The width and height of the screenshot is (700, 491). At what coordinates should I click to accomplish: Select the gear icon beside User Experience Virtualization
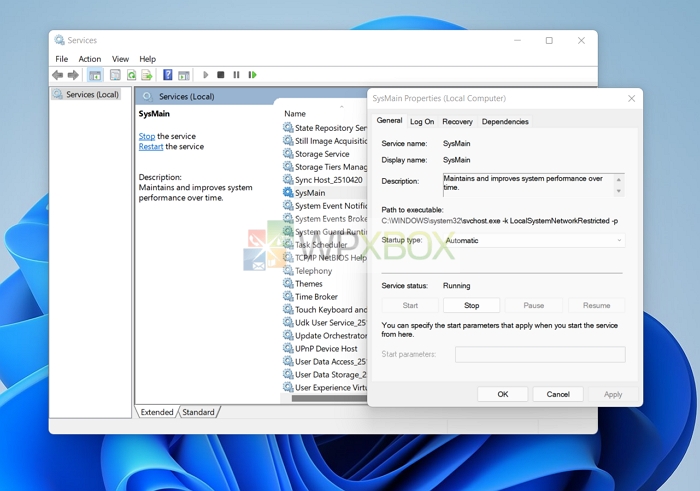(288, 387)
